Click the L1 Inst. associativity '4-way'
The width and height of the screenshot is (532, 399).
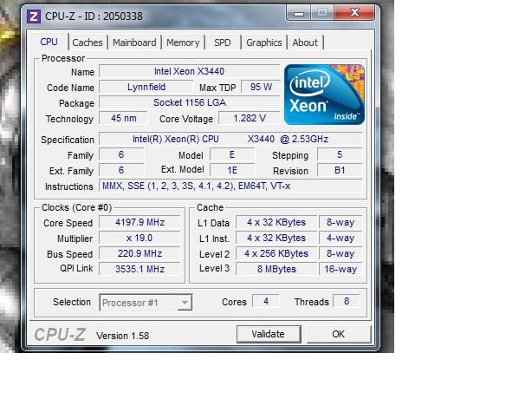[x=341, y=238]
